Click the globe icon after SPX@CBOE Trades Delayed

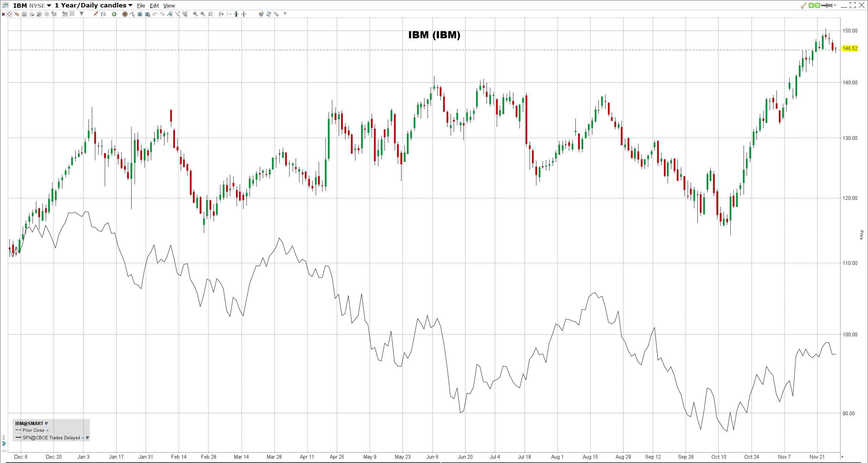coord(87,438)
